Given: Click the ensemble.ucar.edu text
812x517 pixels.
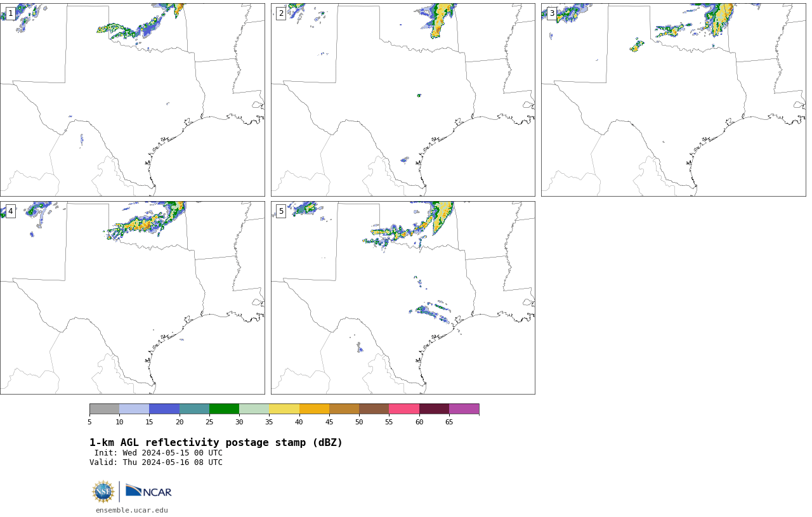Looking at the screenshot, I should (x=132, y=510).
